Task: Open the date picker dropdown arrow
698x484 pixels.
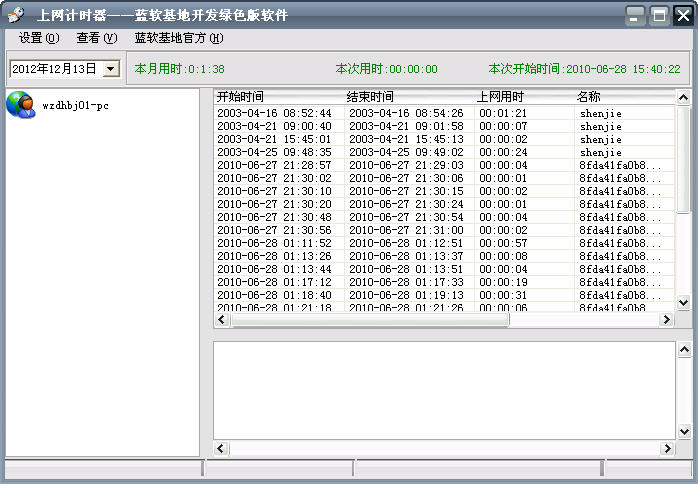Action: 110,69
